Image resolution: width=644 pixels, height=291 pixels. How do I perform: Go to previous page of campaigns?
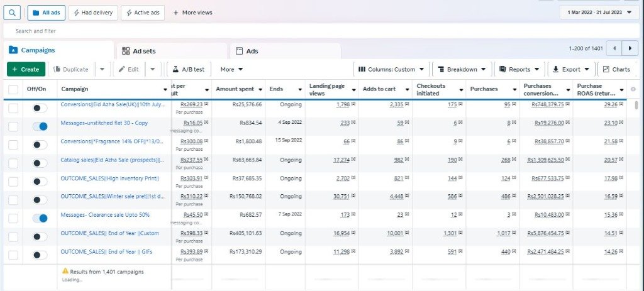click(x=614, y=48)
